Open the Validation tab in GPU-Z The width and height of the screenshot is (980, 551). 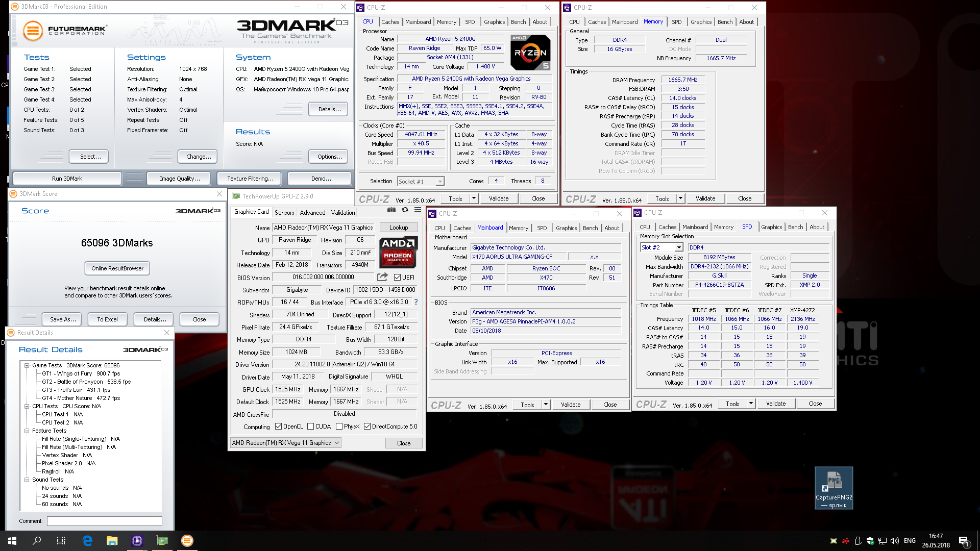pos(343,213)
